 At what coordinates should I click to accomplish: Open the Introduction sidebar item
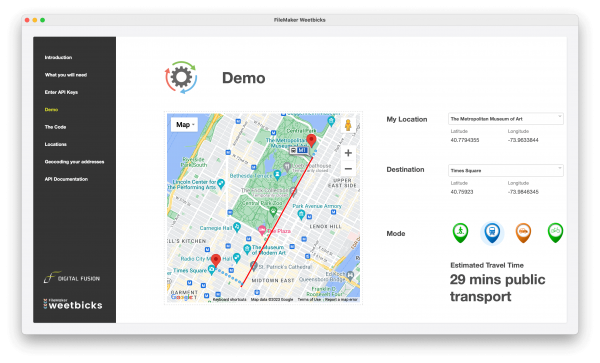[x=58, y=57]
